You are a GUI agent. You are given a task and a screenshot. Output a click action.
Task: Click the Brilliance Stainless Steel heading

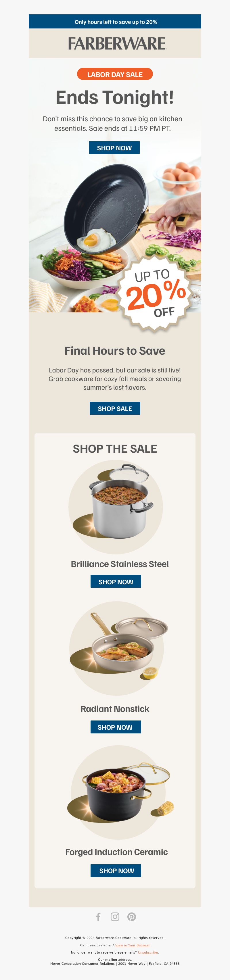pos(120,564)
